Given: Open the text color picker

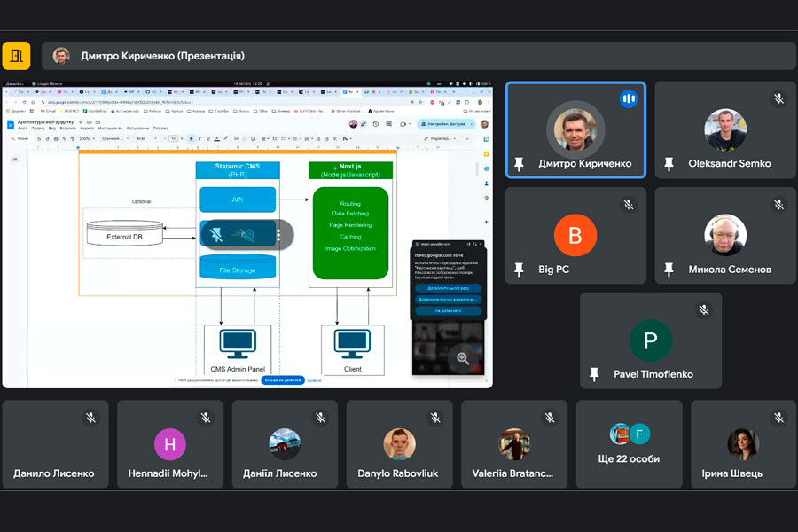Looking at the screenshot, I should point(217,138).
